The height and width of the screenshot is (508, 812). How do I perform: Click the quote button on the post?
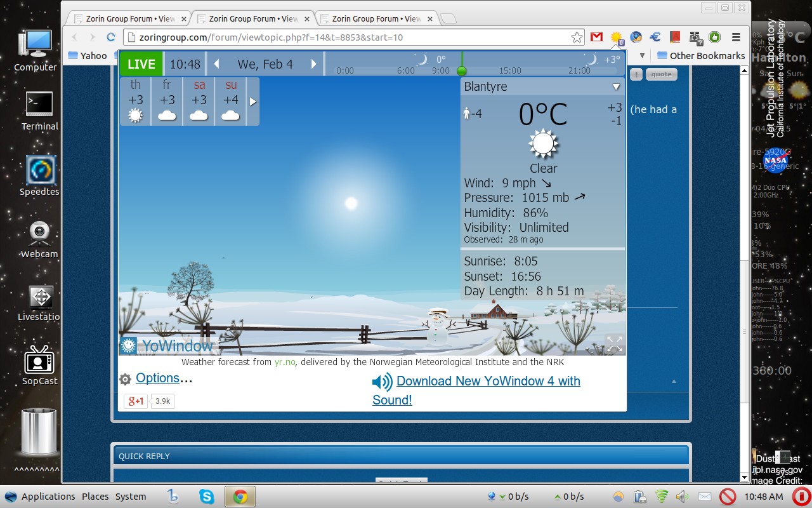tap(661, 74)
